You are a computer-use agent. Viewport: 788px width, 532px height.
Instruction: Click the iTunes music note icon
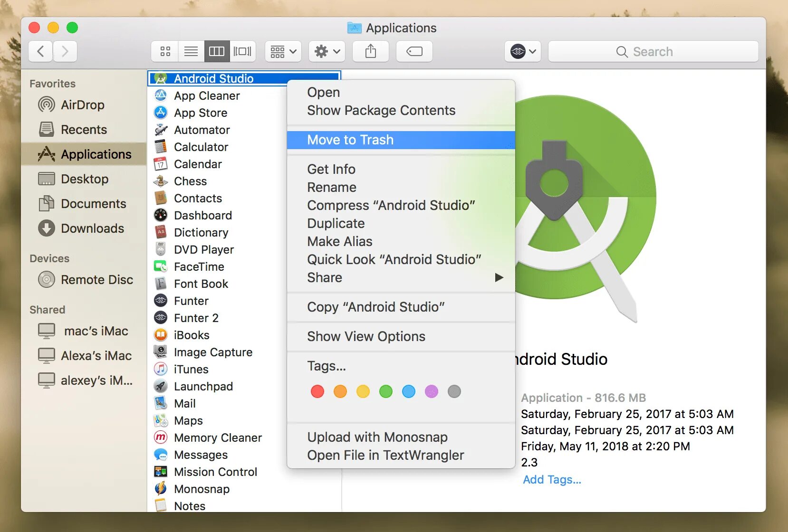click(x=161, y=369)
